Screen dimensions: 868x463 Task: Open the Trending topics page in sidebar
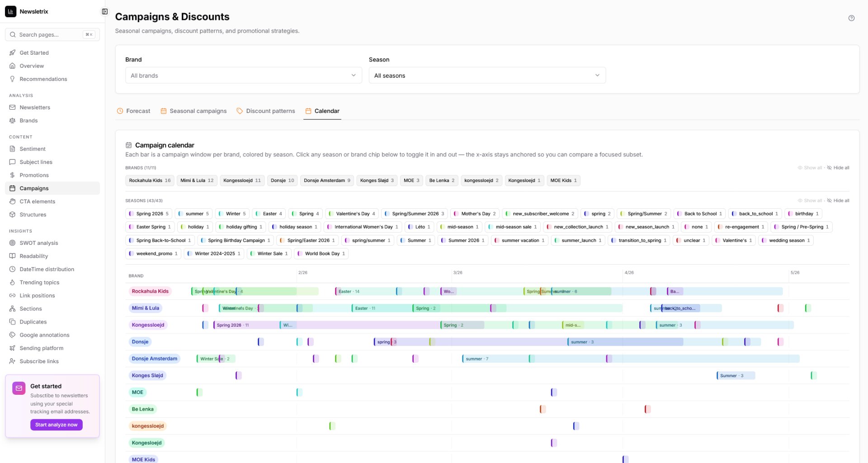click(52, 282)
